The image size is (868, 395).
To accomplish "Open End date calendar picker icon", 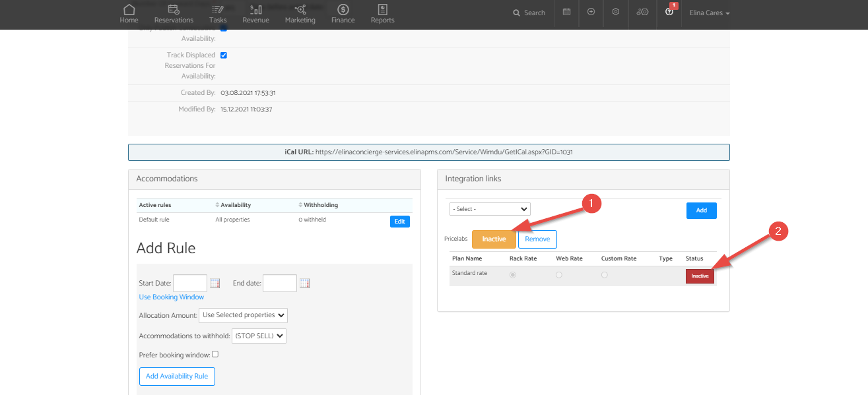I will tap(304, 284).
